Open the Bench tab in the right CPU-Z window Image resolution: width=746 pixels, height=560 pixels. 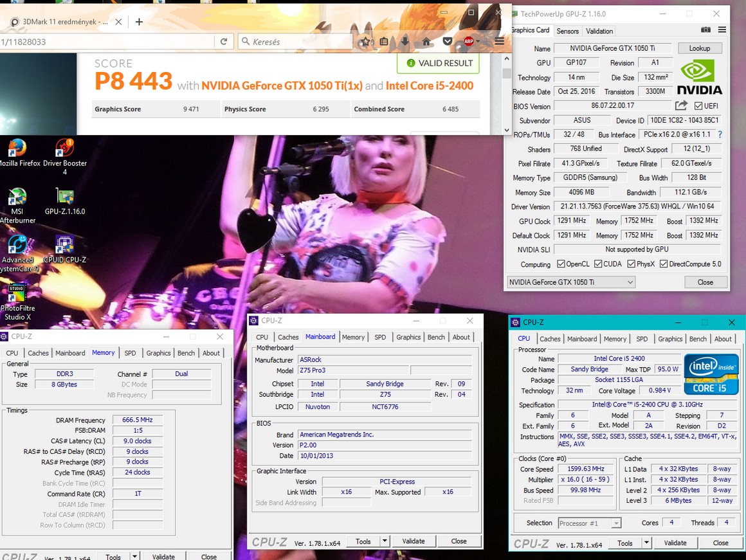coord(698,339)
